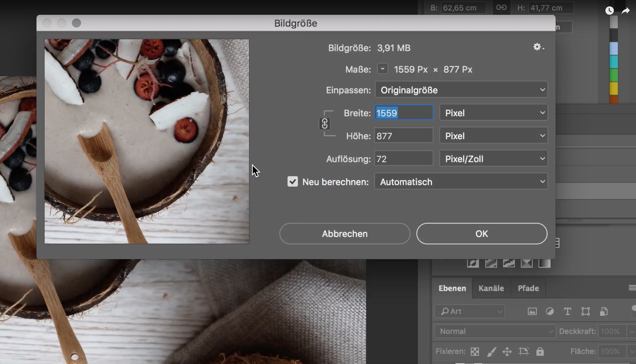Uncheck the Neu berechnen checkbox
The image size is (636, 364).
292,182
